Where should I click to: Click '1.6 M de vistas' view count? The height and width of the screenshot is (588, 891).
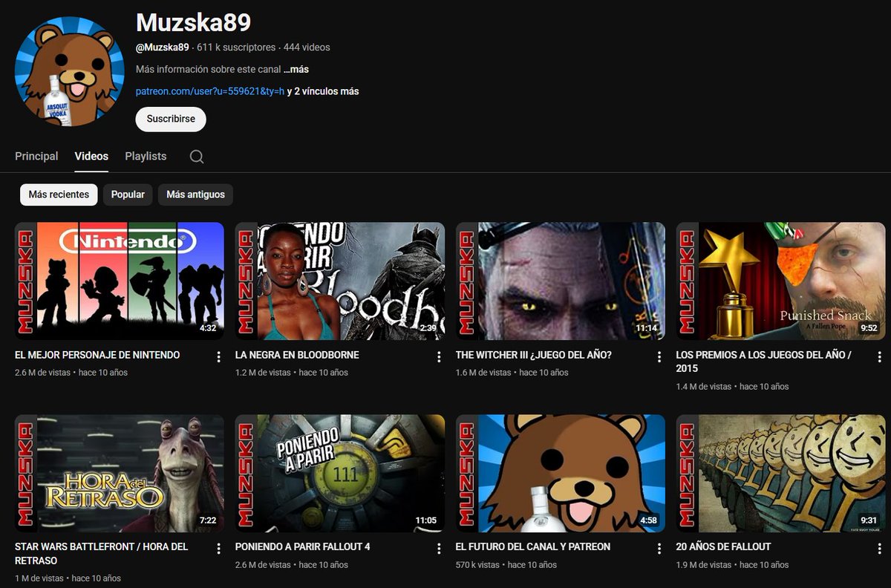[x=483, y=373]
